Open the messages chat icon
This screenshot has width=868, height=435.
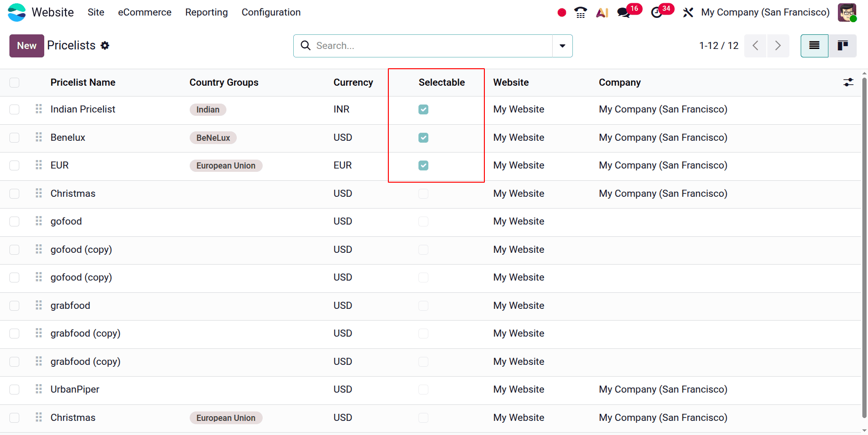624,13
